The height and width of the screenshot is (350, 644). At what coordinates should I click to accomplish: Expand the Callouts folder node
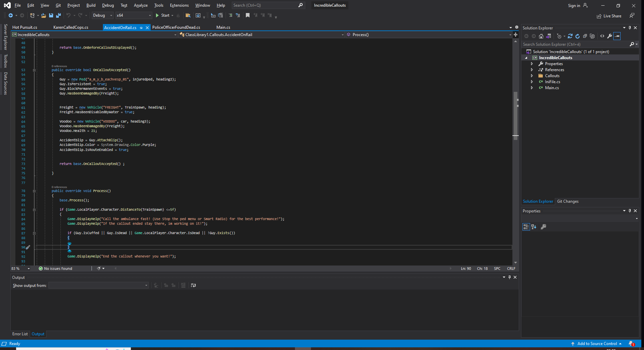(x=532, y=76)
